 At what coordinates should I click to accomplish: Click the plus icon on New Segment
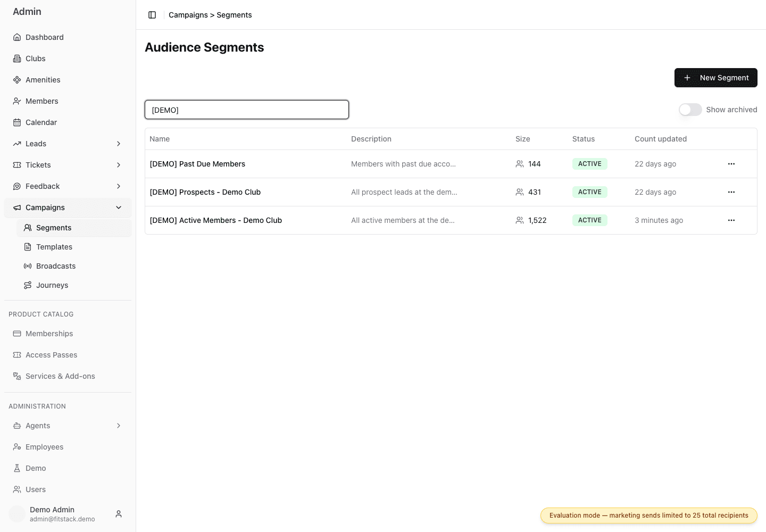pos(687,78)
